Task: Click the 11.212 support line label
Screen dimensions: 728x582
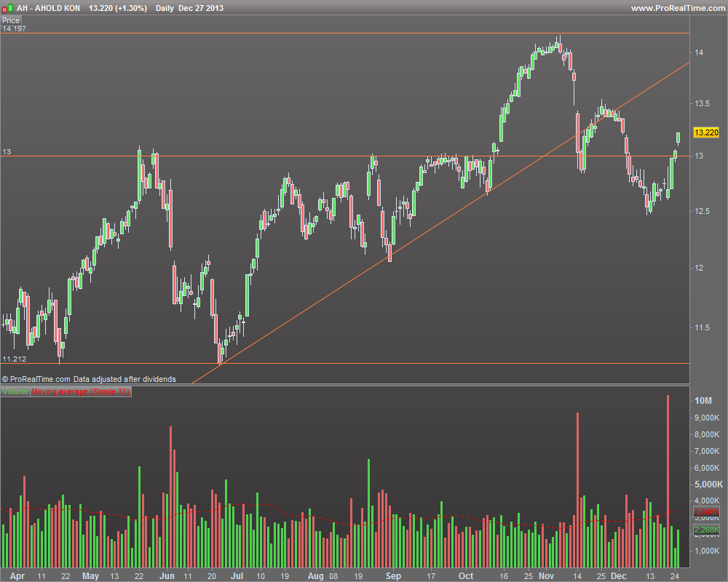Action: click(15, 359)
